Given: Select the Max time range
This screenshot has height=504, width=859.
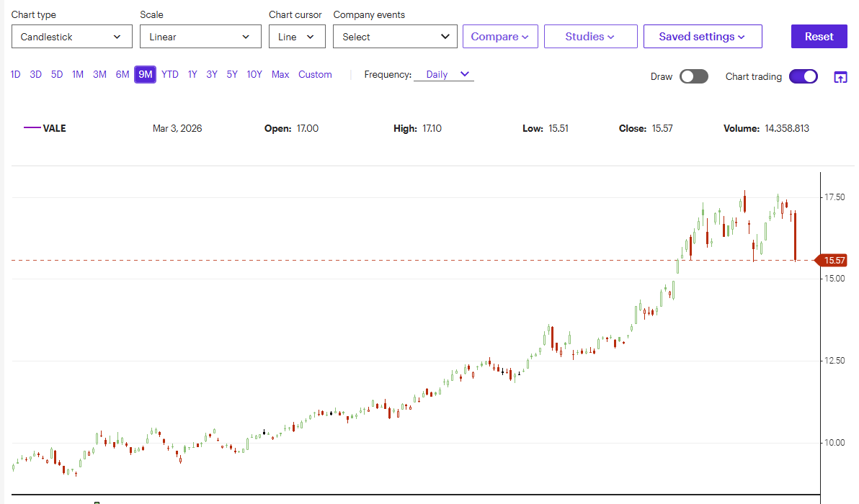Looking at the screenshot, I should 280,74.
